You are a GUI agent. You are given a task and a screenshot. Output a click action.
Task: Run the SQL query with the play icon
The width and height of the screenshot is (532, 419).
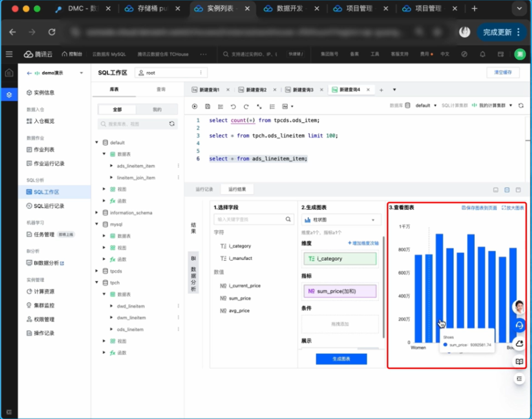(195, 106)
